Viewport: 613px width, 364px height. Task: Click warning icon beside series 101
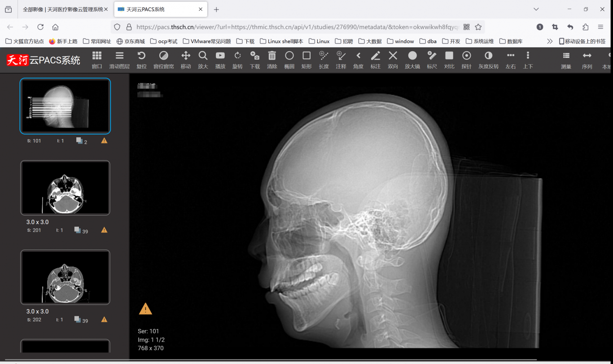[104, 140]
